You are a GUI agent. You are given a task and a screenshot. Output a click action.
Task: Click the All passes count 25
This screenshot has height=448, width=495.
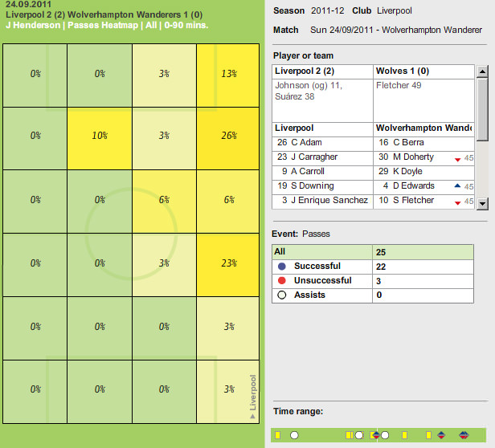click(381, 252)
